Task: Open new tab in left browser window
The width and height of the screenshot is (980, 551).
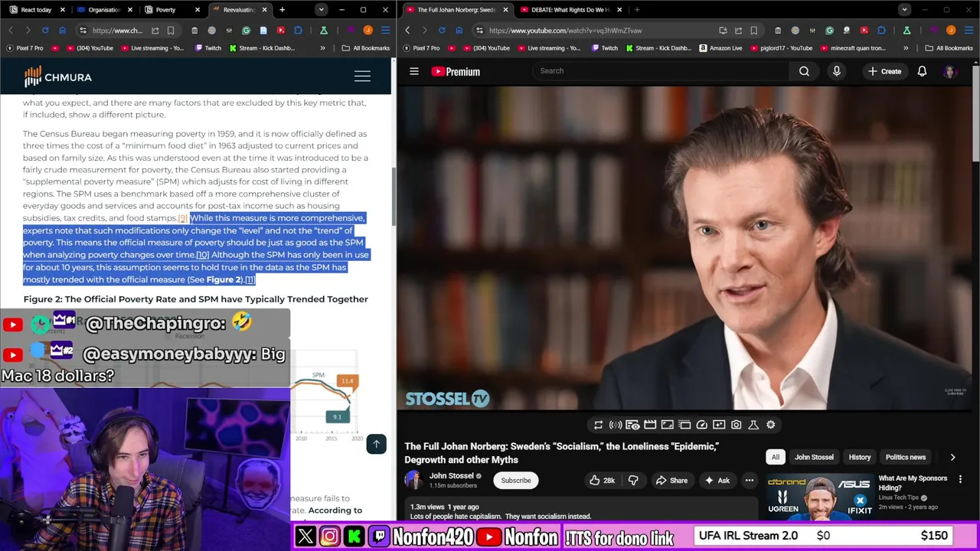Action: [x=282, y=10]
